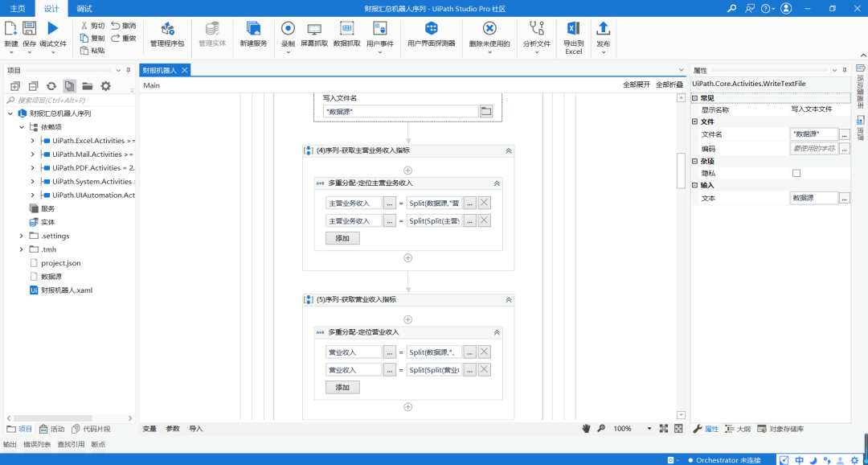Expand UiPath.Excel.Activities dependency

click(33, 141)
